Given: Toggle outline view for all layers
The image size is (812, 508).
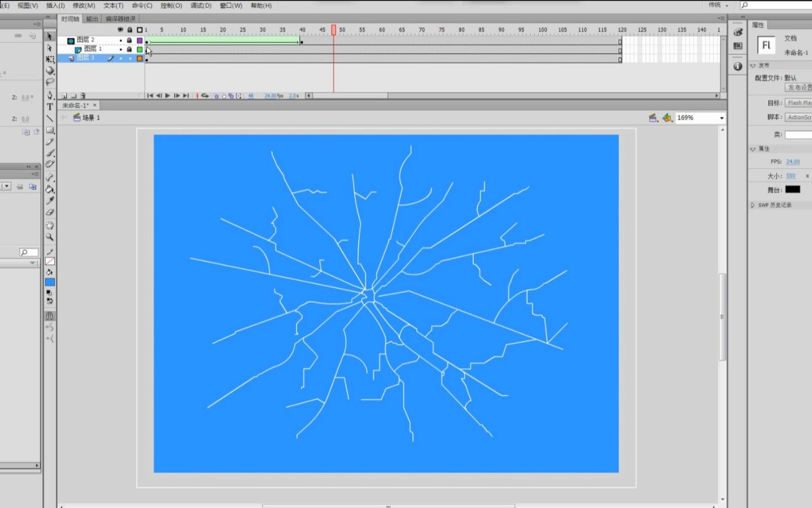Looking at the screenshot, I should pyautogui.click(x=139, y=29).
